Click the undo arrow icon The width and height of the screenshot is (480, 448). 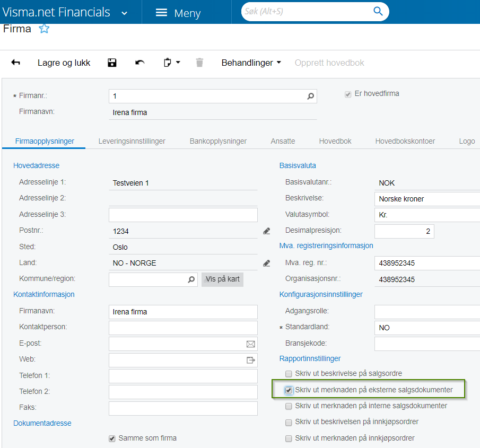[140, 63]
